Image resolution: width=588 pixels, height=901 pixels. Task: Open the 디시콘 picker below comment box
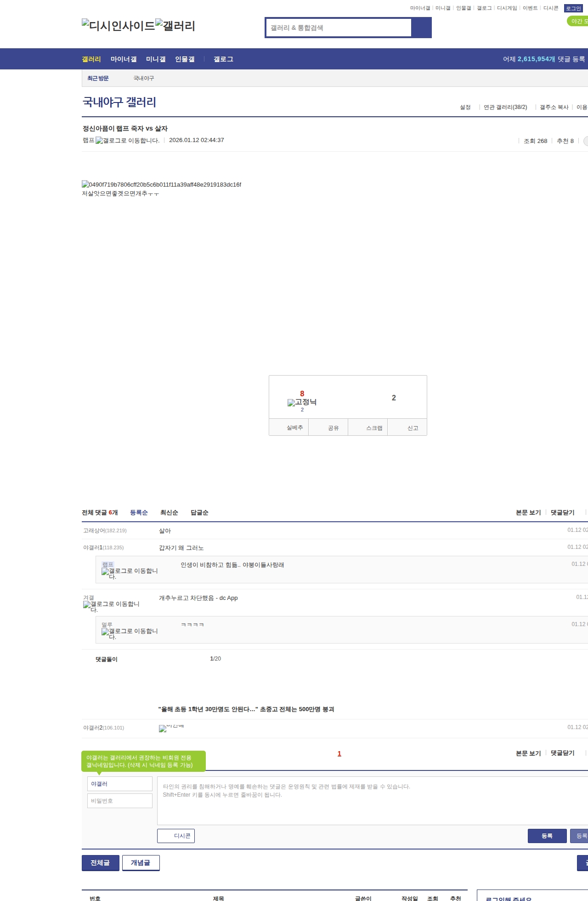pos(176,836)
